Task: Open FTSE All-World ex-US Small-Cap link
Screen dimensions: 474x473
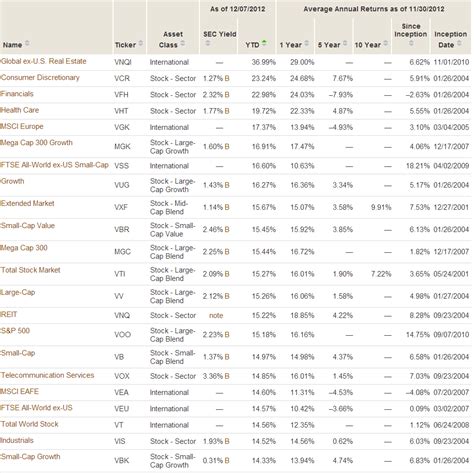Action: 54,165
